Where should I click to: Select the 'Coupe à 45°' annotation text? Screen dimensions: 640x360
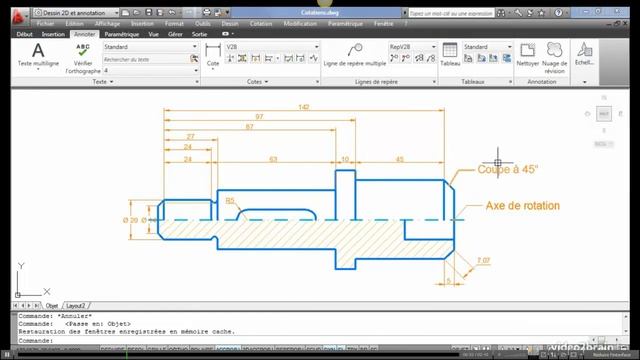pos(508,169)
